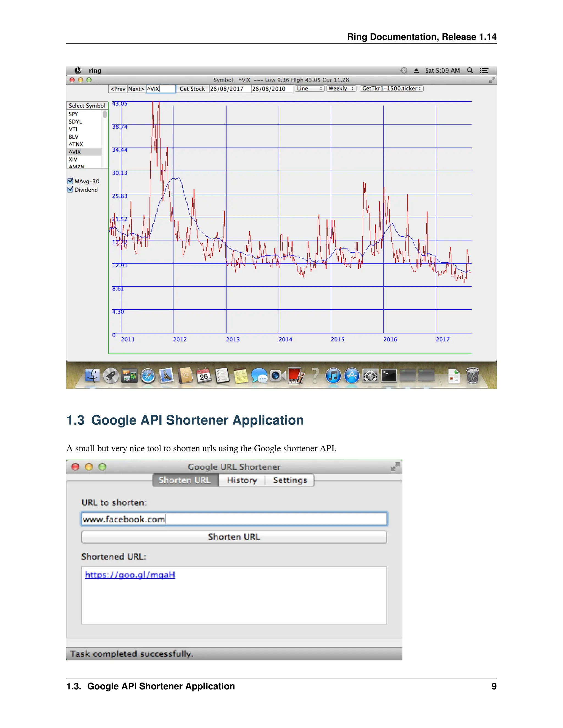Open Calendar icon showing 26

[x=203, y=375]
